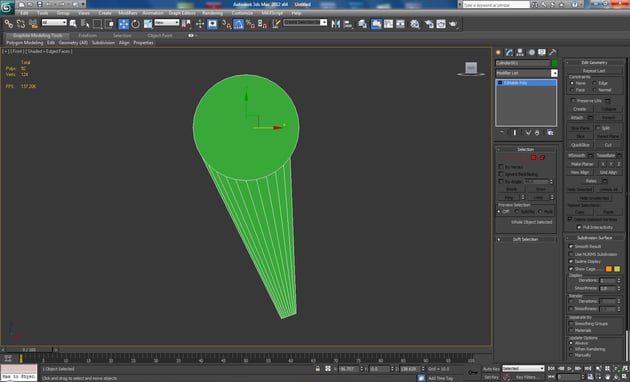The width and height of the screenshot is (630, 382).
Task: Toggle the Window/Crossing selection icon
Action: point(109,24)
